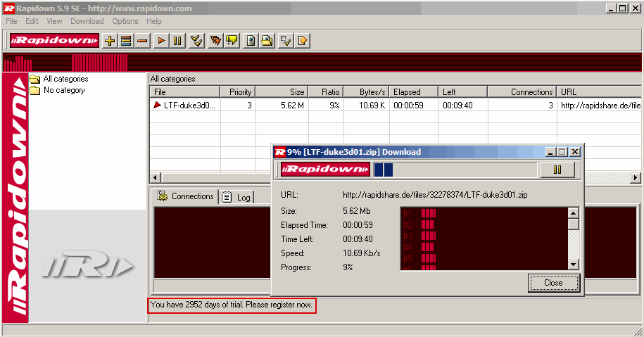Sort by the Bytes/s column header
644x337 pixels.
[367, 92]
